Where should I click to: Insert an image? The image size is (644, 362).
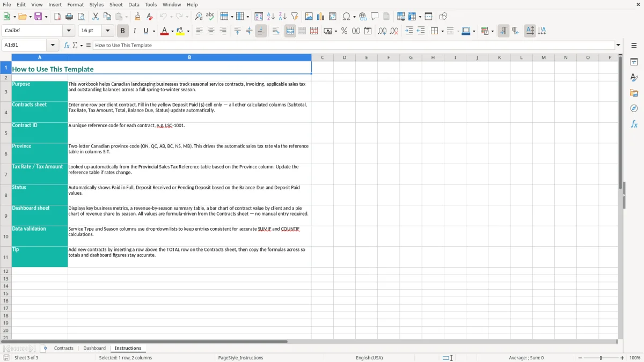click(309, 17)
